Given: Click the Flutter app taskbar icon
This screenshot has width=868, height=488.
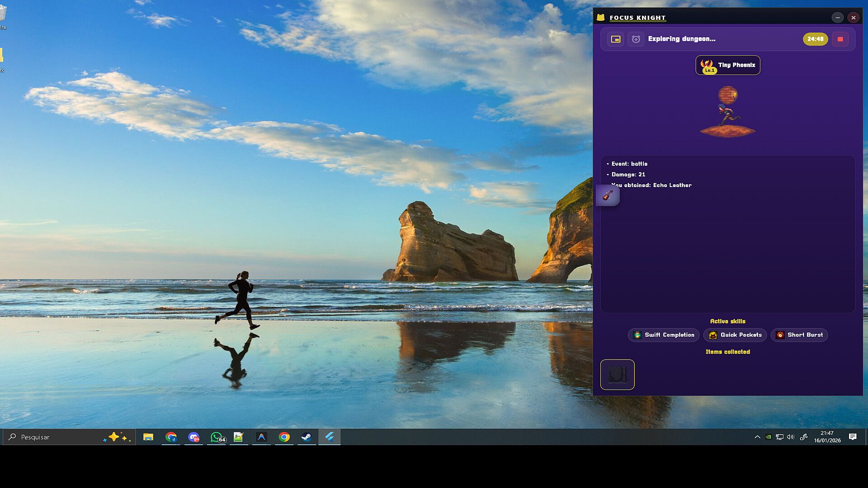Looking at the screenshot, I should pyautogui.click(x=329, y=437).
